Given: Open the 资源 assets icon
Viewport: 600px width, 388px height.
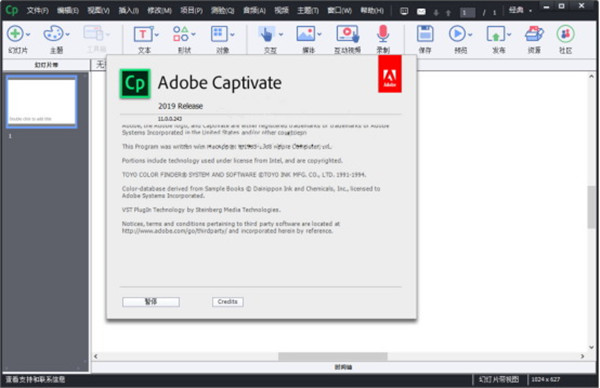Looking at the screenshot, I should point(534,34).
